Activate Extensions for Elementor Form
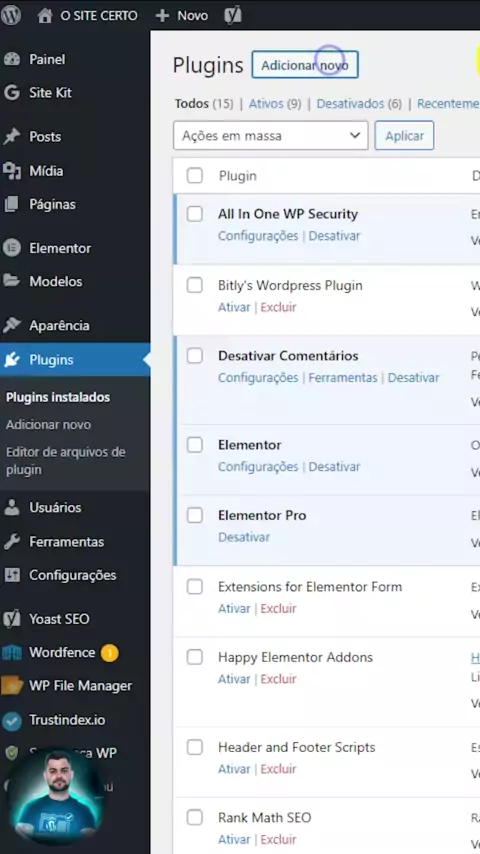The image size is (480, 854). 234,608
